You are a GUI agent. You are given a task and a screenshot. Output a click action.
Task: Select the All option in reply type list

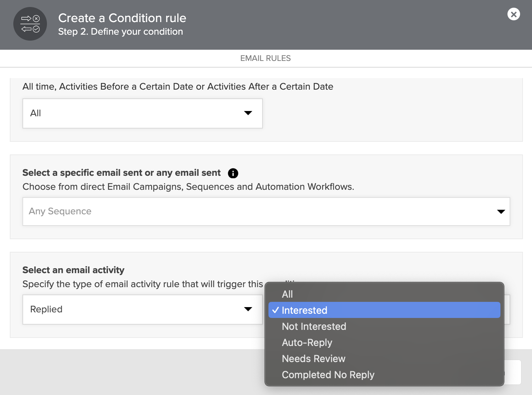click(287, 294)
